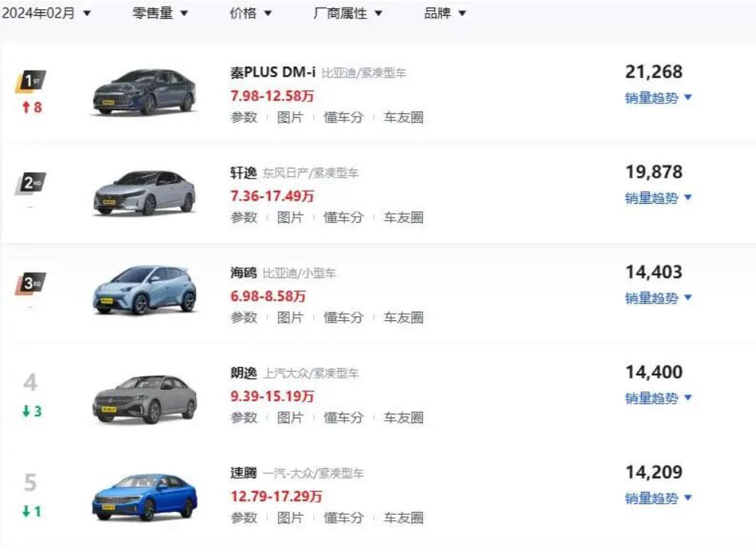The width and height of the screenshot is (756, 547).
Task: Click the 1st place rank badge
Action: 31,83
